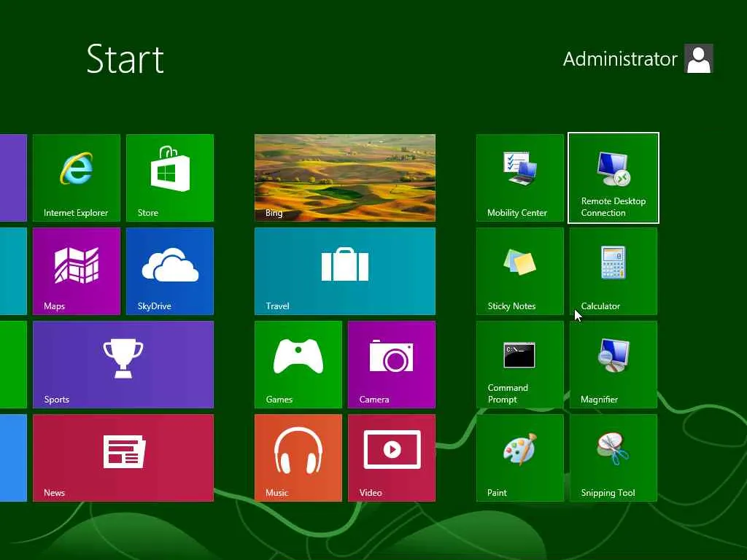Click the Administrator account name
Image resolution: width=747 pixels, height=560 pixels.
point(620,59)
